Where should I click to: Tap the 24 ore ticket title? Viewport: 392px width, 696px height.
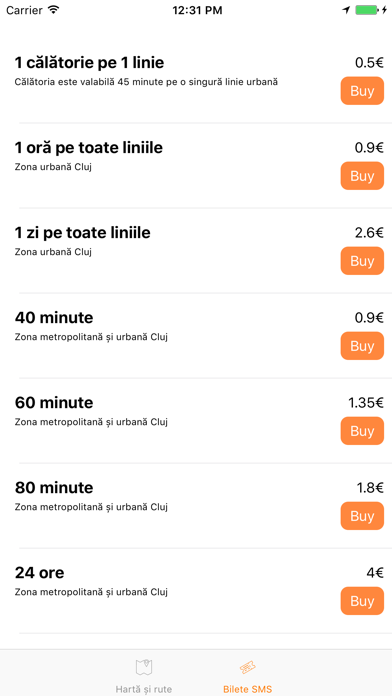40,573
